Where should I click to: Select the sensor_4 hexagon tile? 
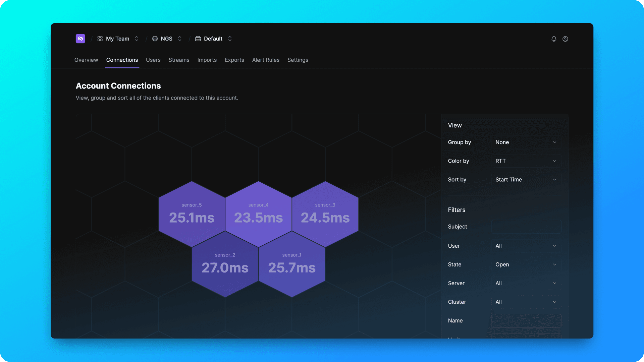258,214
